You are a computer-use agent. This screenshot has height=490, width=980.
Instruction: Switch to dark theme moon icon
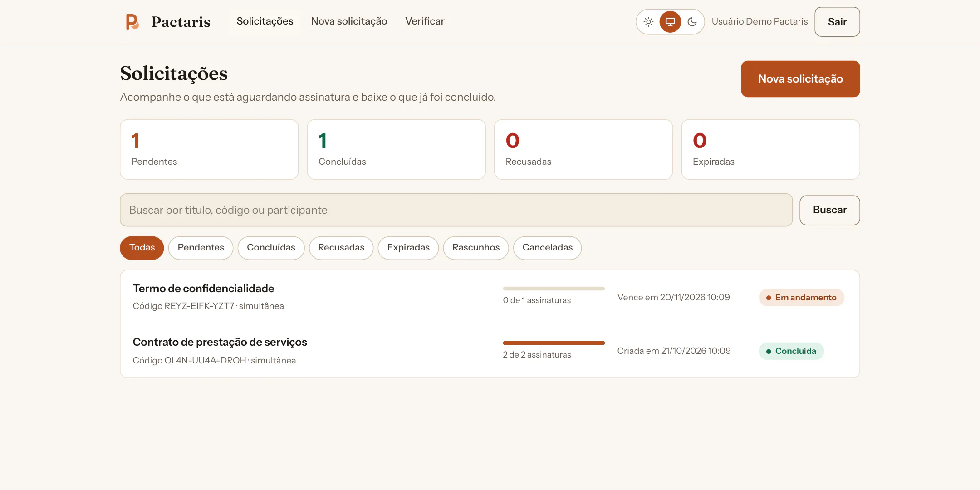pos(692,22)
